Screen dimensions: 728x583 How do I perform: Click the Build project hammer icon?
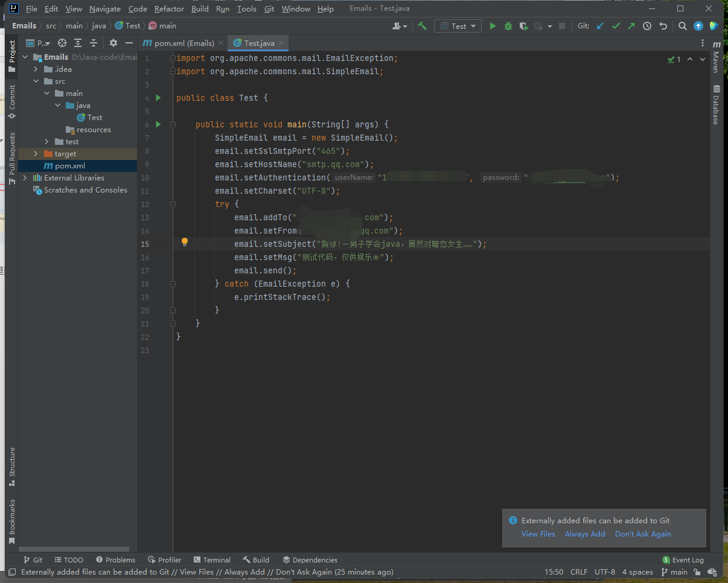[x=423, y=26]
